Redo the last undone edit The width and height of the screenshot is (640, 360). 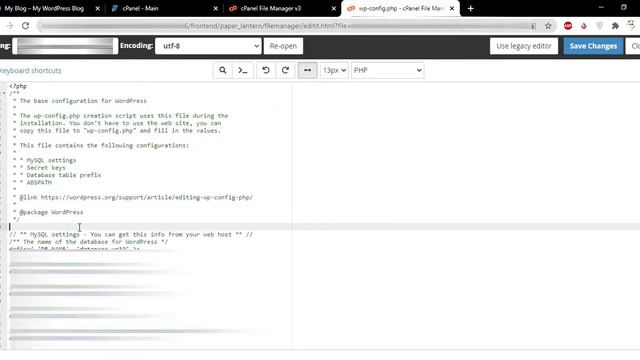(x=285, y=70)
